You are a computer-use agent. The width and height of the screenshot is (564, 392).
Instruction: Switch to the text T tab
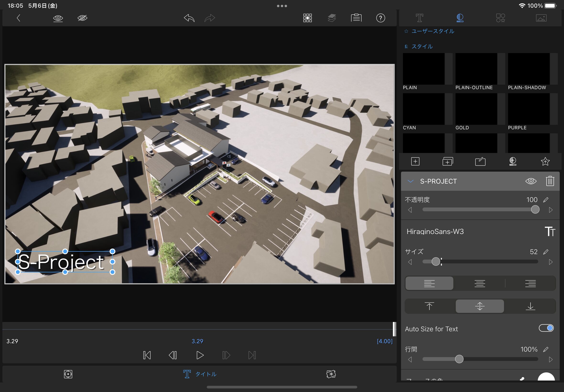coord(419,18)
